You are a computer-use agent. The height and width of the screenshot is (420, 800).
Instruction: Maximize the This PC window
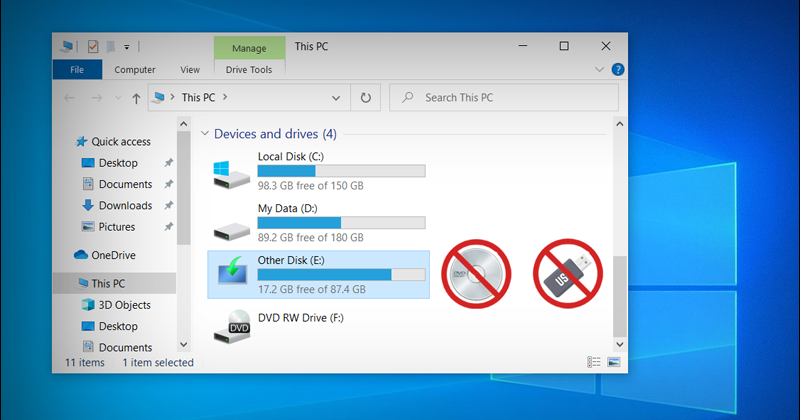tap(564, 46)
